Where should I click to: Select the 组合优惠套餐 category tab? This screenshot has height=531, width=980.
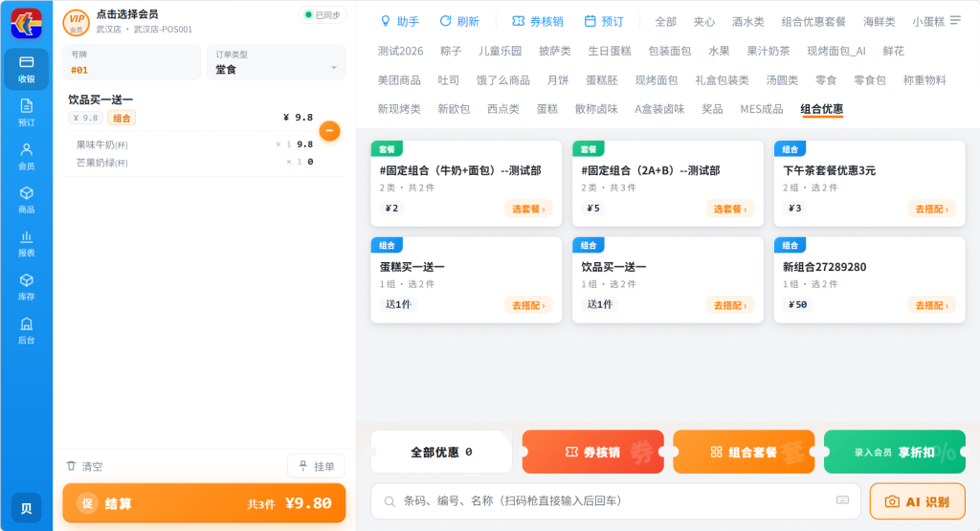(x=813, y=22)
